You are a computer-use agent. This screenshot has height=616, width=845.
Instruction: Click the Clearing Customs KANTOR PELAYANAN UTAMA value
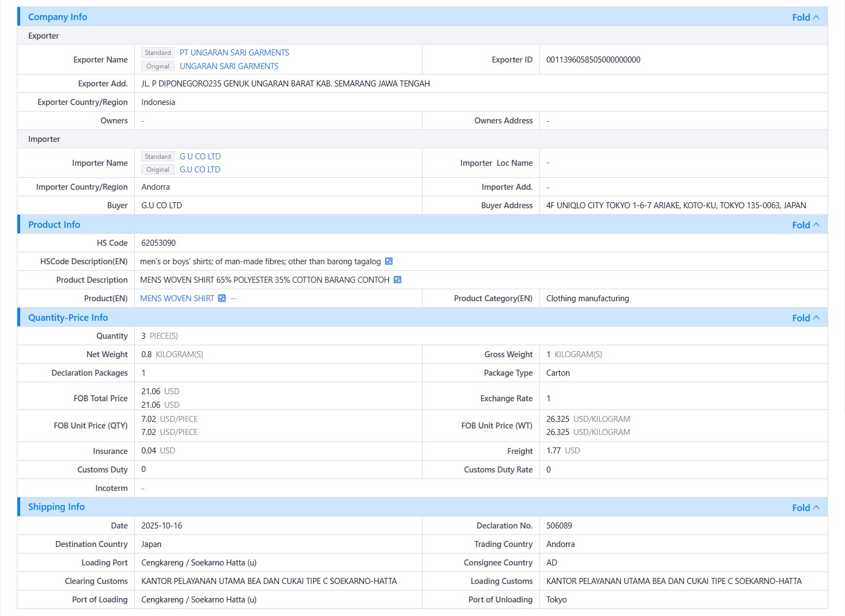click(x=269, y=581)
